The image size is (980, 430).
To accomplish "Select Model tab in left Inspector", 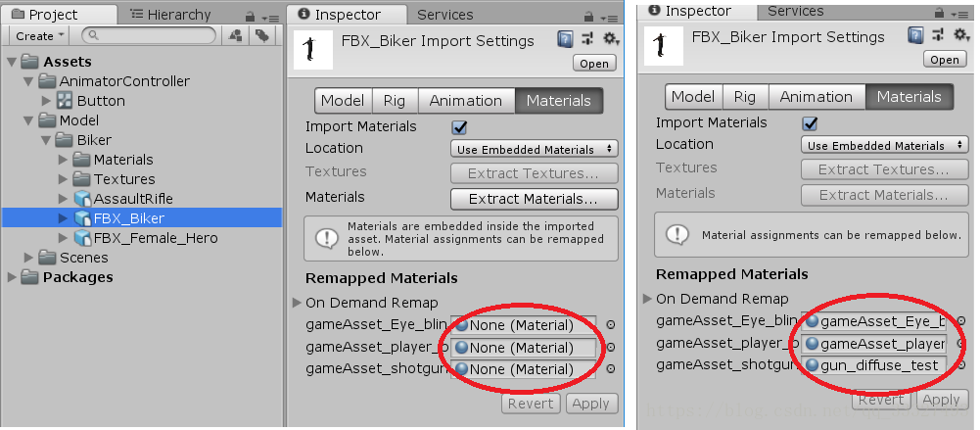I will [x=343, y=101].
